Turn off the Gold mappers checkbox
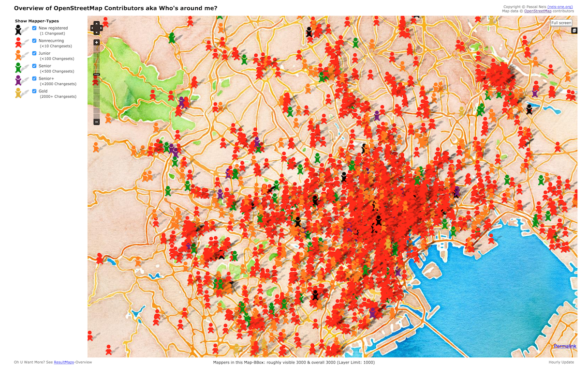Viewport: 588px width, 368px height. (34, 91)
